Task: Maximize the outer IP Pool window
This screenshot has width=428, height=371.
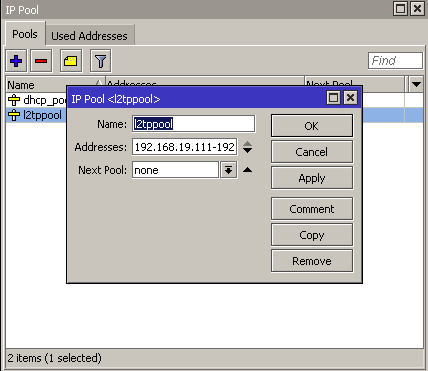Action: coord(400,8)
